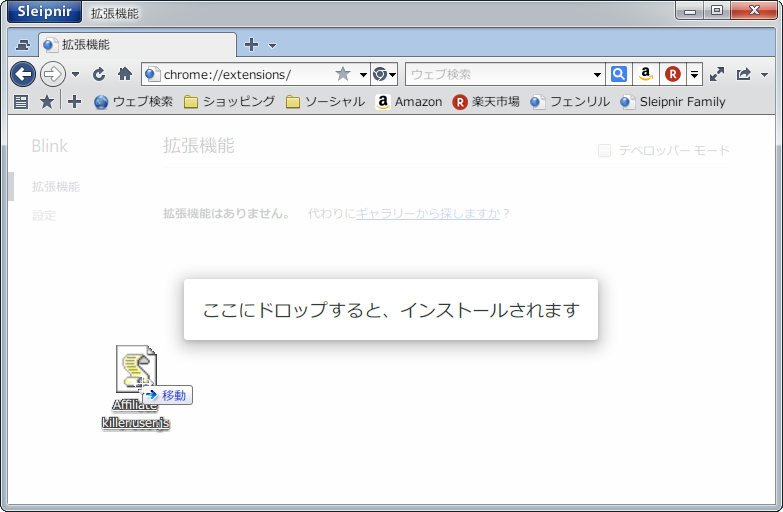Image resolution: width=783 pixels, height=512 pixels.
Task: Enable the デベロッパー モード checkbox
Action: 604,150
